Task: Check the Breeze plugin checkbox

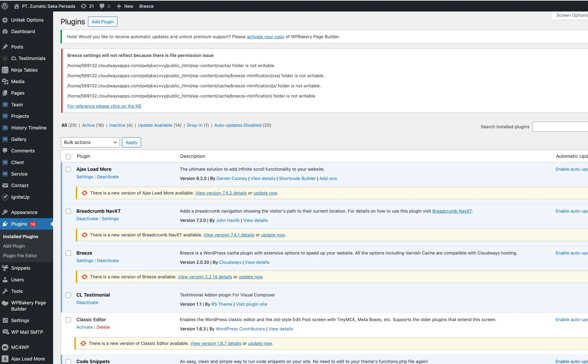Action: coord(68,253)
